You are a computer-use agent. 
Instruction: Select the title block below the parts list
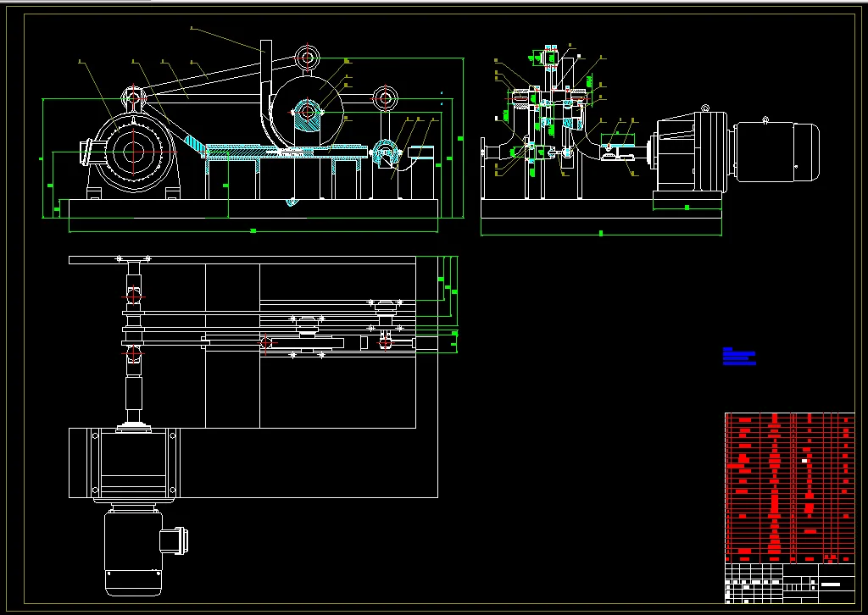[790, 583]
